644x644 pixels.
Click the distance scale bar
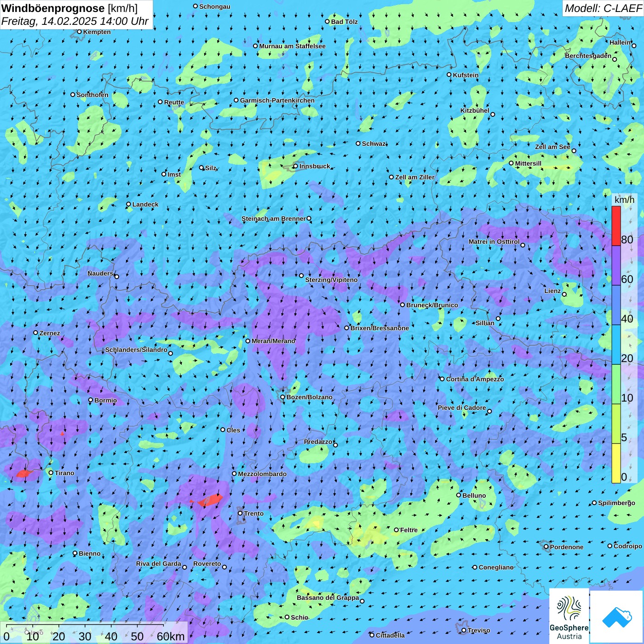pyautogui.click(x=85, y=626)
